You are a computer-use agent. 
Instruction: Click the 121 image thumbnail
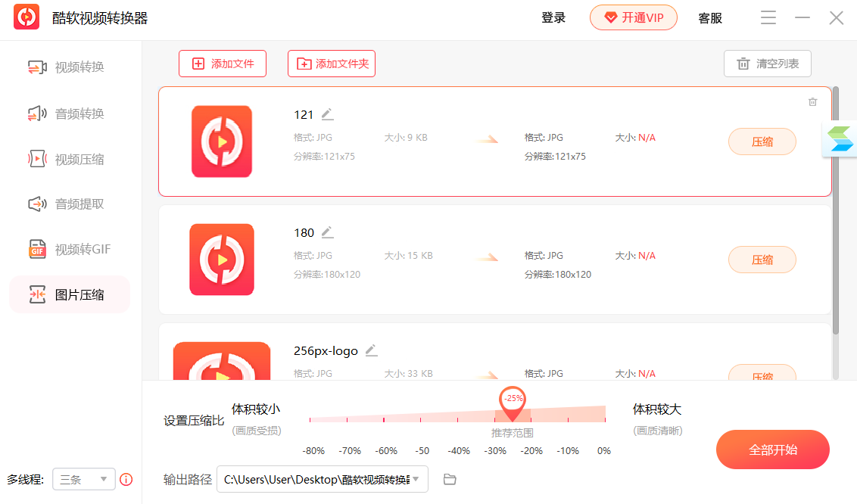point(221,142)
